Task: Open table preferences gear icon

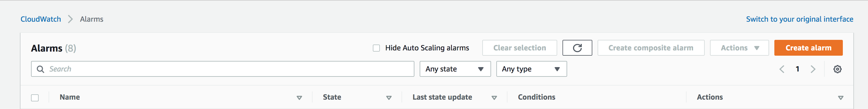Action: click(x=837, y=69)
